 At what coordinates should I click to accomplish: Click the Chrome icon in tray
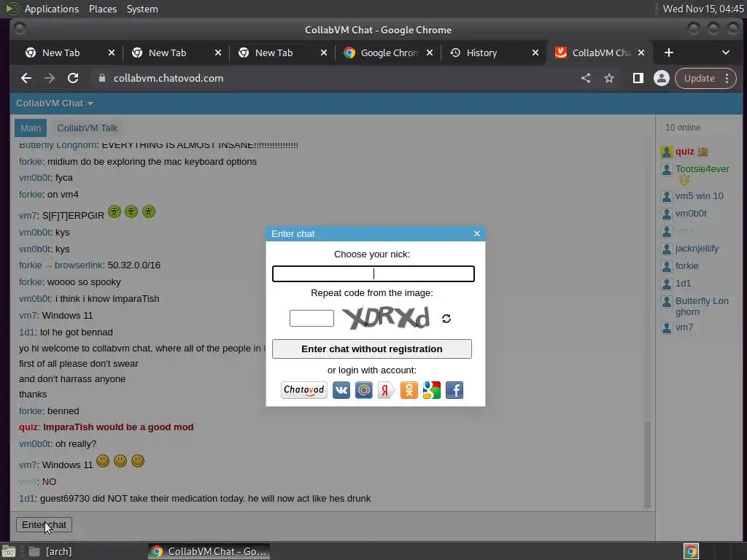691,551
